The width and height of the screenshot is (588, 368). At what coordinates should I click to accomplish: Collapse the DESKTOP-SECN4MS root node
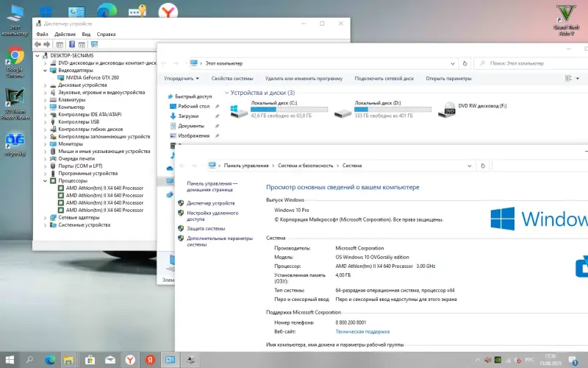[x=37, y=56]
